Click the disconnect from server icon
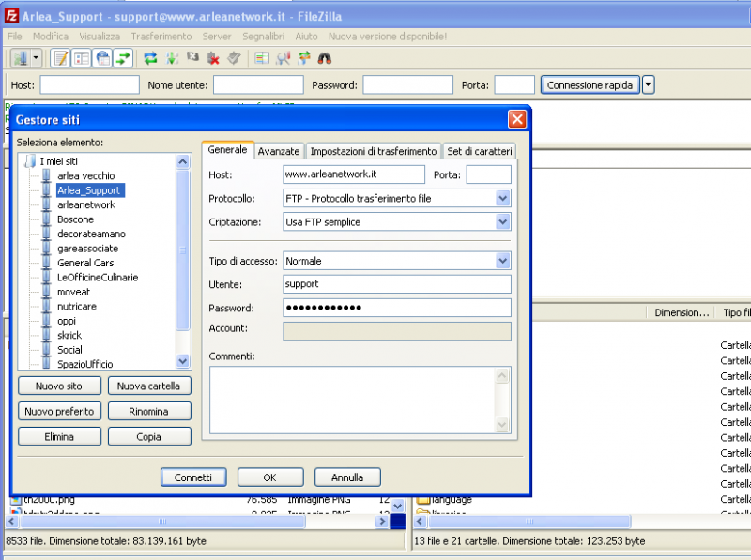The width and height of the screenshot is (751, 560). pos(213,58)
